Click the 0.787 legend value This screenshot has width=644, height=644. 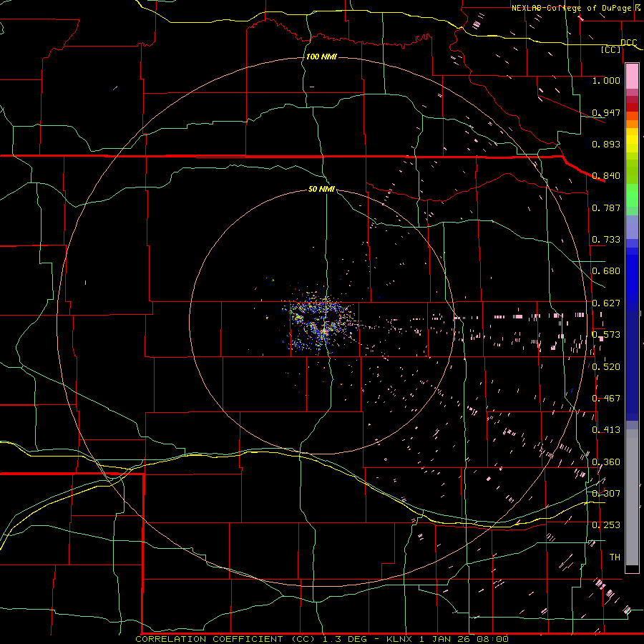pos(606,208)
